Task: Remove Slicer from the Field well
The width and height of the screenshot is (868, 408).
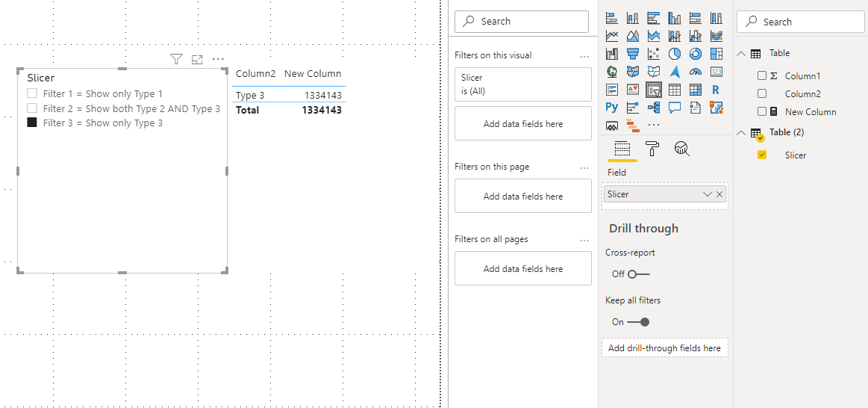Action: [719, 194]
